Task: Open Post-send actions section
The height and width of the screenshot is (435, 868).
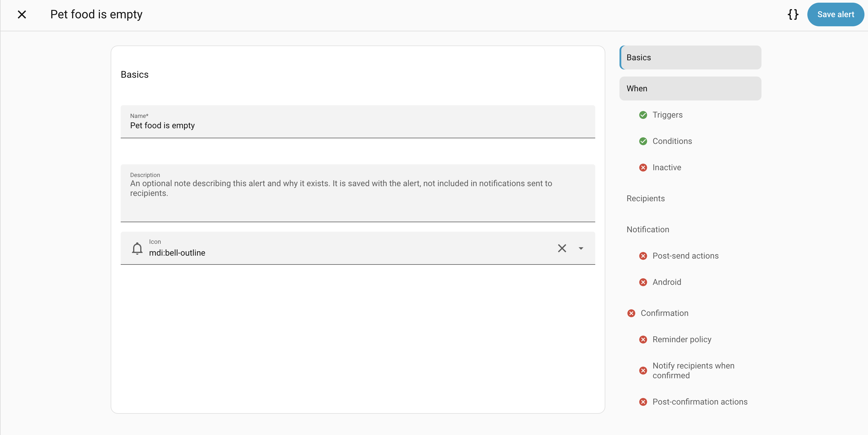Action: 685,256
